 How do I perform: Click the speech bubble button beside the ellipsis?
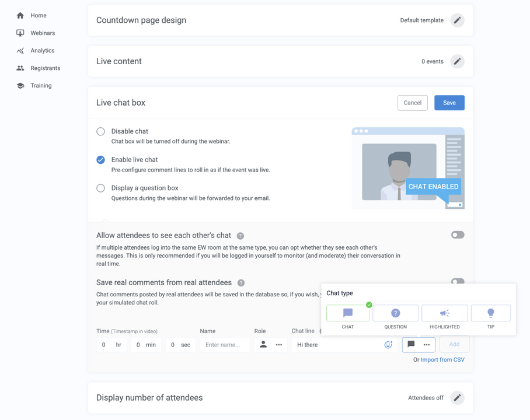[x=412, y=345]
